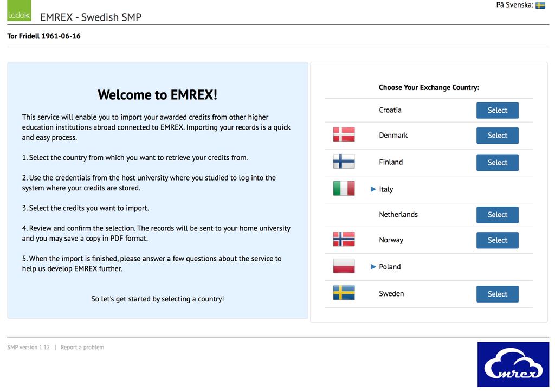Viewport: 555px width, 392px height.
Task: Click the Italy flag icon
Action: pyautogui.click(x=344, y=188)
